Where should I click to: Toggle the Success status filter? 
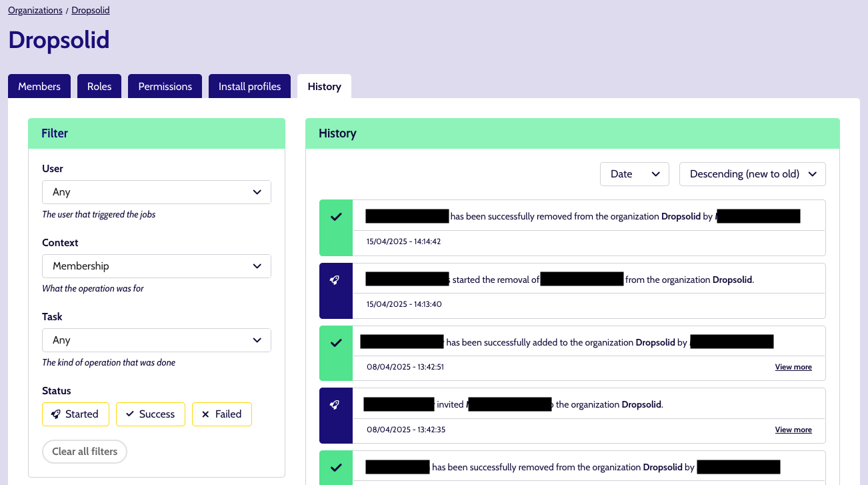(150, 414)
